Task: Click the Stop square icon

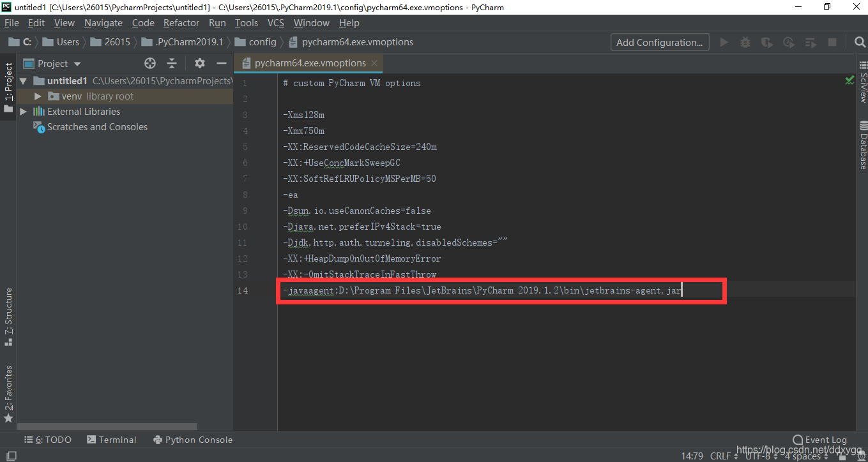Action: click(x=832, y=42)
